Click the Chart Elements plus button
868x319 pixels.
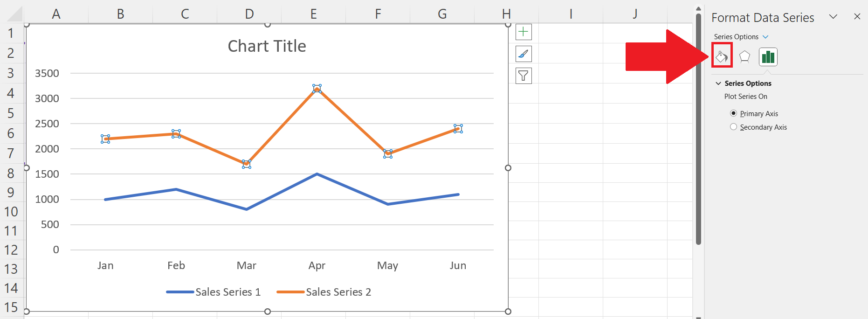(x=524, y=32)
